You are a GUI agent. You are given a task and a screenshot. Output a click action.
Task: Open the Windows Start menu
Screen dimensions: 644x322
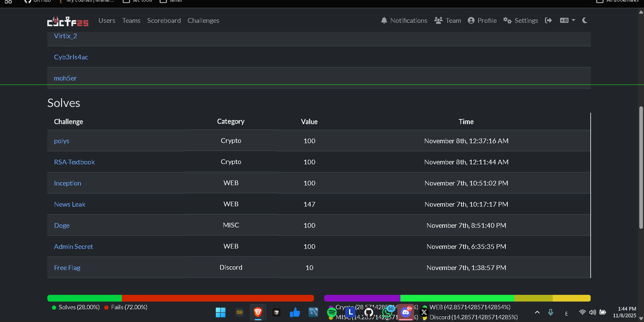coord(221,312)
